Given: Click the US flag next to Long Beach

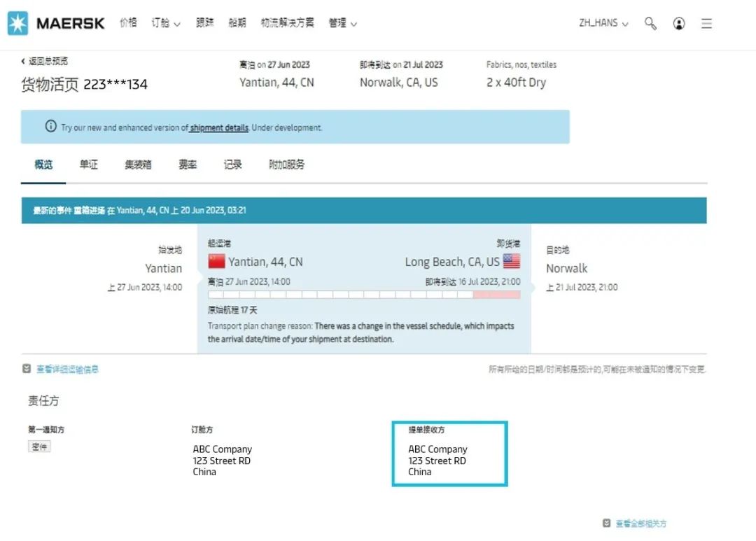Looking at the screenshot, I should 512,261.
